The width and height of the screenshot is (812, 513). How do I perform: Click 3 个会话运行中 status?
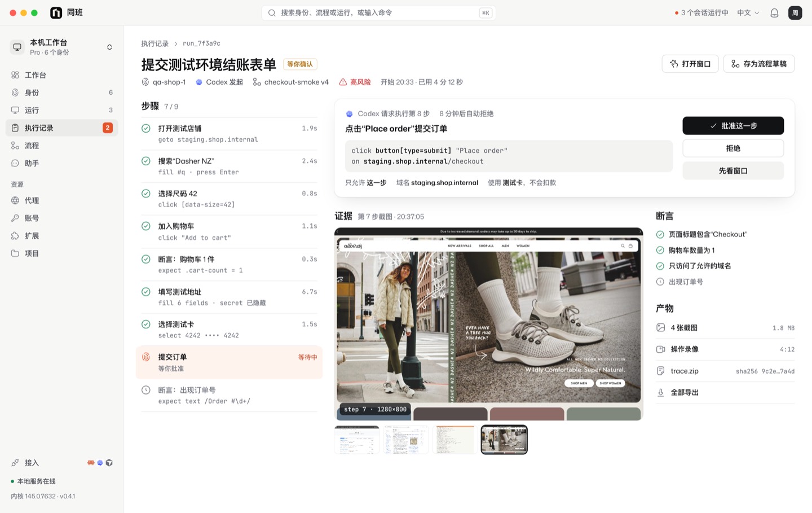(x=701, y=13)
